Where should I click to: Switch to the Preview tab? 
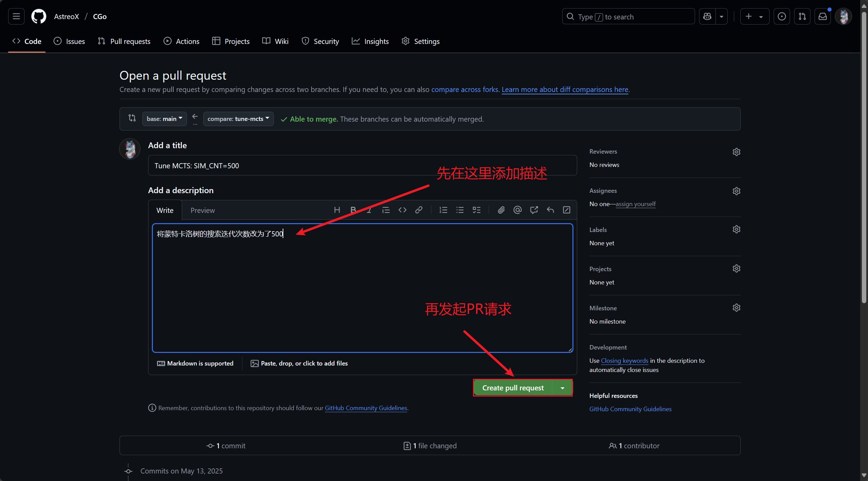pyautogui.click(x=203, y=210)
